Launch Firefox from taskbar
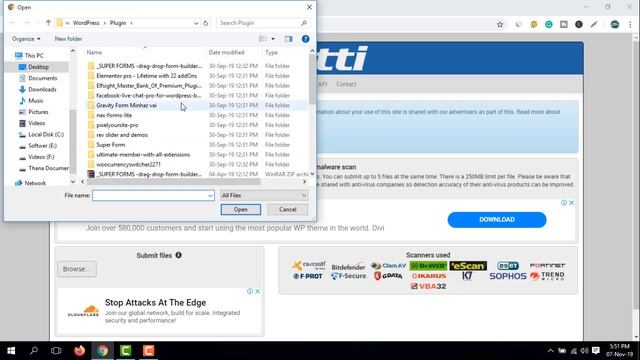640x360 pixels. tap(80, 351)
